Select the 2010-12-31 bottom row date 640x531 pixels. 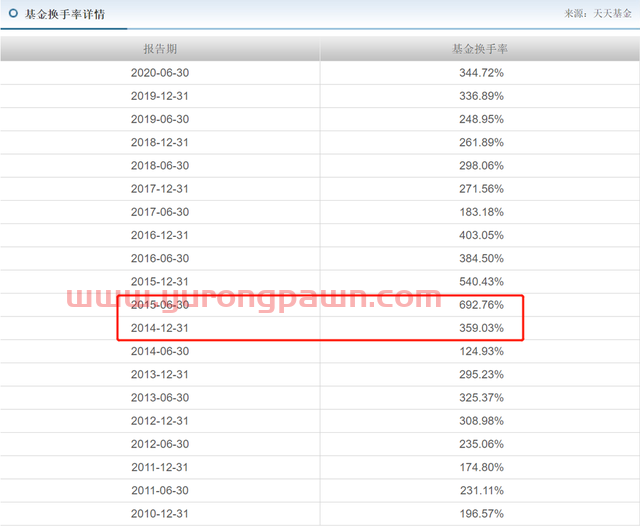(x=160, y=513)
